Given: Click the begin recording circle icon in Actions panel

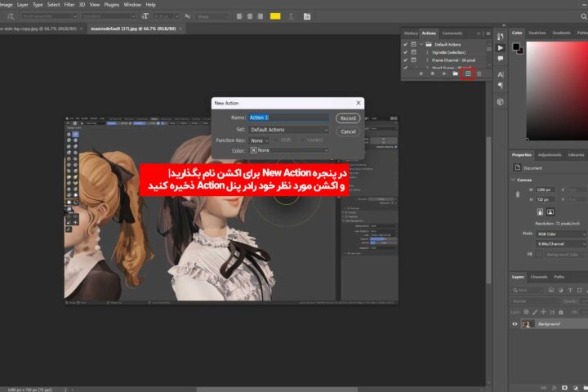Looking at the screenshot, I should [432, 73].
